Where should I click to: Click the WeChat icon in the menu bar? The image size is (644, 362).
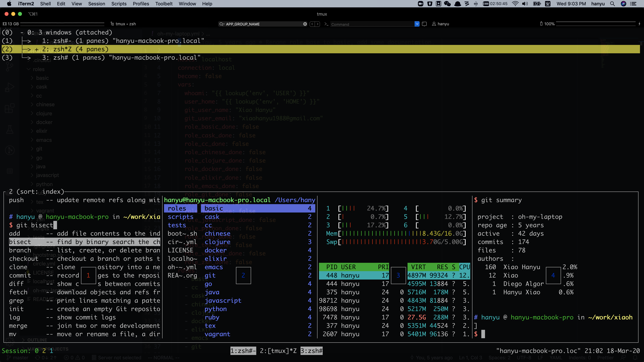point(447,4)
